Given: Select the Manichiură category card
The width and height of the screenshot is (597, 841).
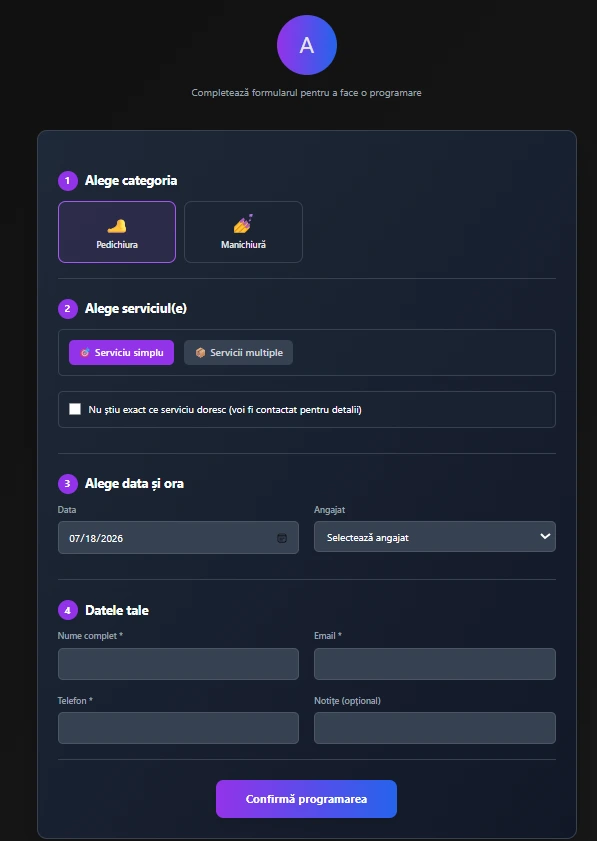Looking at the screenshot, I should click(x=244, y=232).
